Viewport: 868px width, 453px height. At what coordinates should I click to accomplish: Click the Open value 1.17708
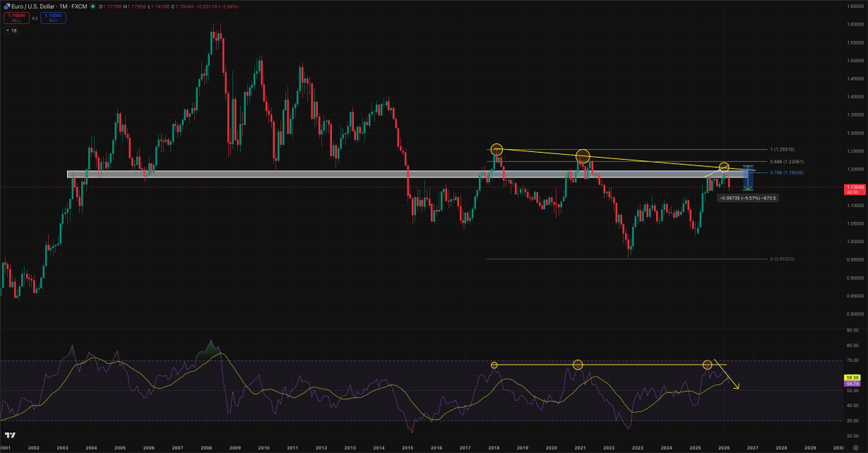point(112,7)
